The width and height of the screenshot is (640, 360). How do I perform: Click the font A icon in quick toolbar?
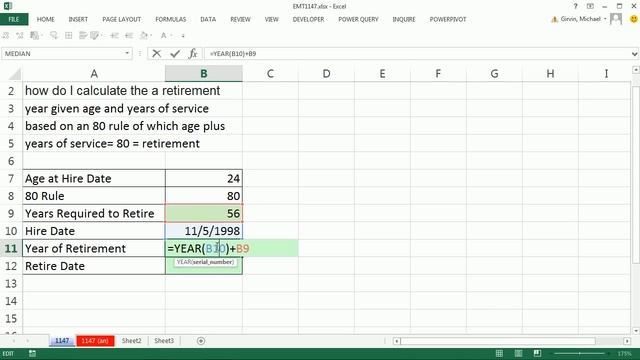163,36
